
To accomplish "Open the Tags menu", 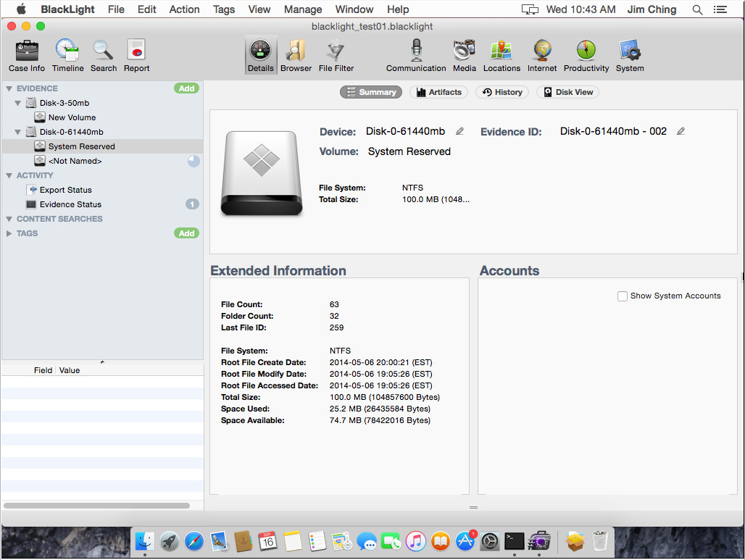I will [x=224, y=9].
